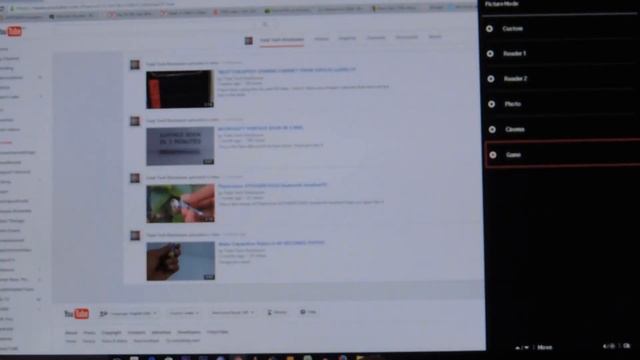
Task: Select the highlighted Game picture mode
Action: [563, 154]
